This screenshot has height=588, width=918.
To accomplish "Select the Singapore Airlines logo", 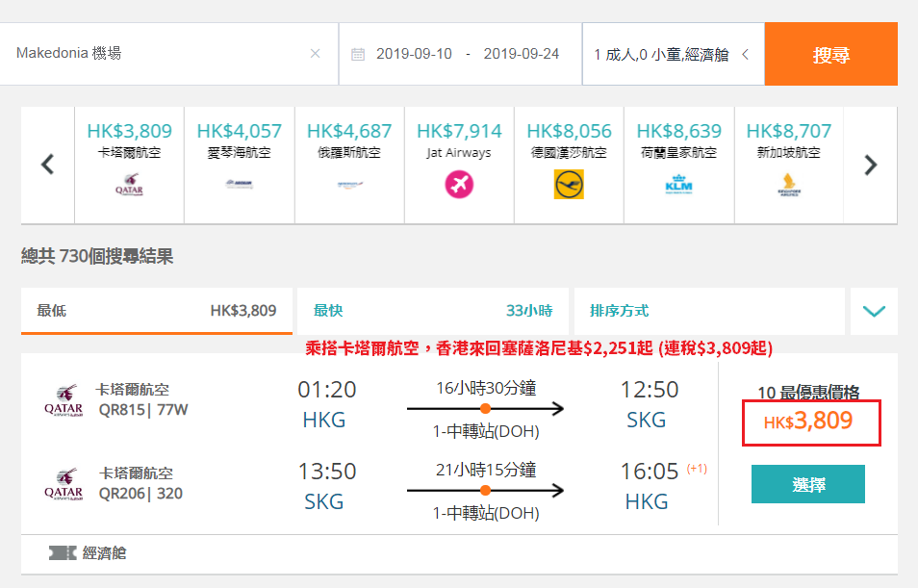I will tap(789, 185).
